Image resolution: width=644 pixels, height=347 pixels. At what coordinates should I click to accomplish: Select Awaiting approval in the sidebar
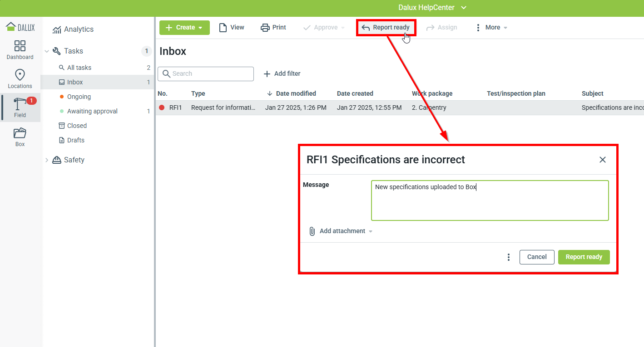coord(92,111)
